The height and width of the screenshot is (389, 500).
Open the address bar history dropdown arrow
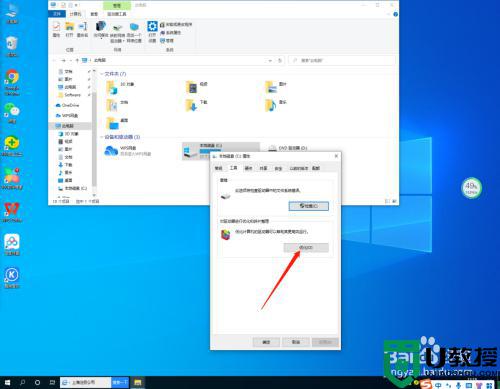(x=270, y=61)
